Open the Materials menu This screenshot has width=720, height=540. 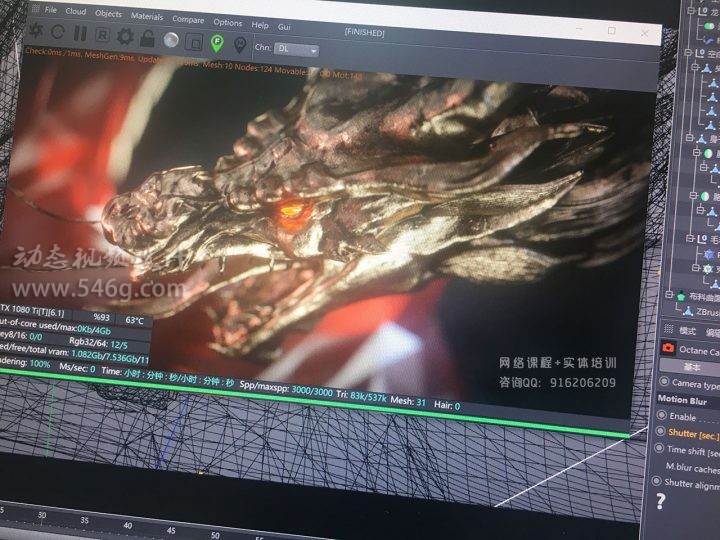click(x=147, y=16)
